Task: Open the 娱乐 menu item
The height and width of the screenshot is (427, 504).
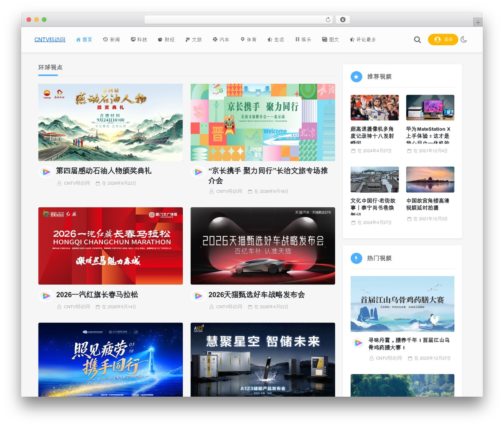Action: coord(303,39)
